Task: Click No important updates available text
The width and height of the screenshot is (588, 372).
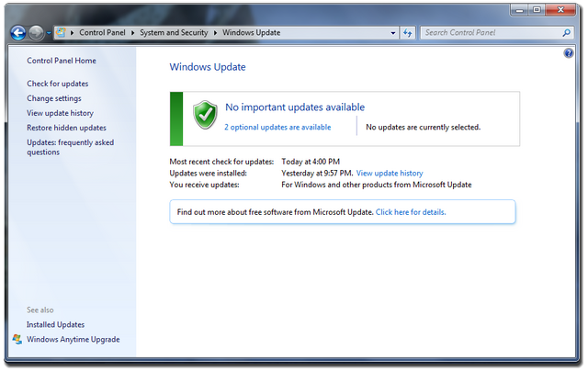Action: pyautogui.click(x=295, y=107)
